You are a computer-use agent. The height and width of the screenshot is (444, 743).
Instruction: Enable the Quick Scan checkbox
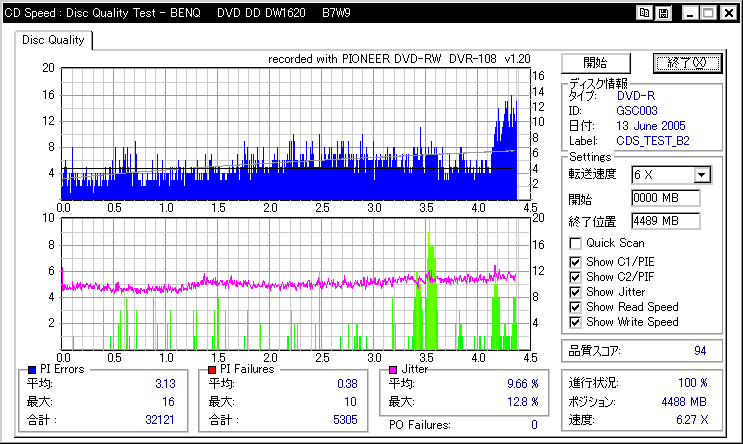coord(575,243)
